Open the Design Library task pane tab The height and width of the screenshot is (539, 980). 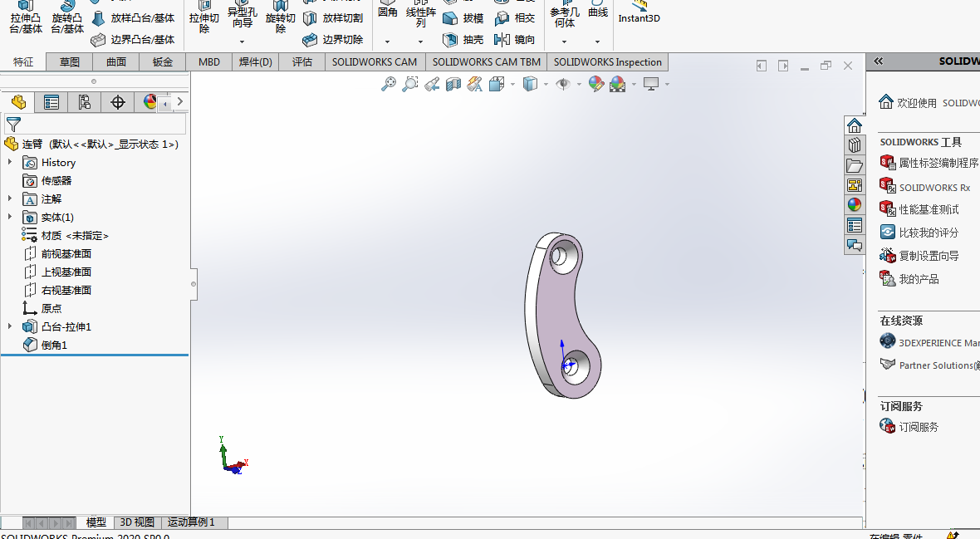click(x=855, y=145)
